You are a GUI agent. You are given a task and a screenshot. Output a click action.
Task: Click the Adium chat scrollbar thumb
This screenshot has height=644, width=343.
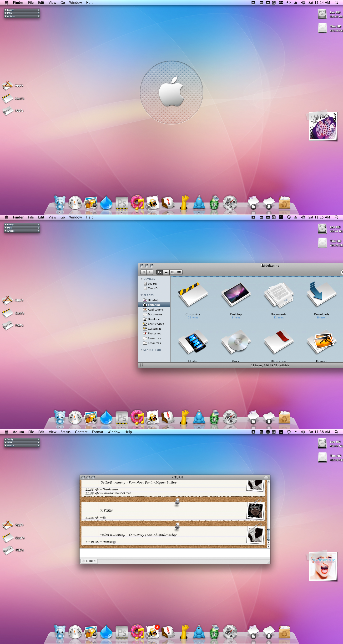(x=269, y=534)
